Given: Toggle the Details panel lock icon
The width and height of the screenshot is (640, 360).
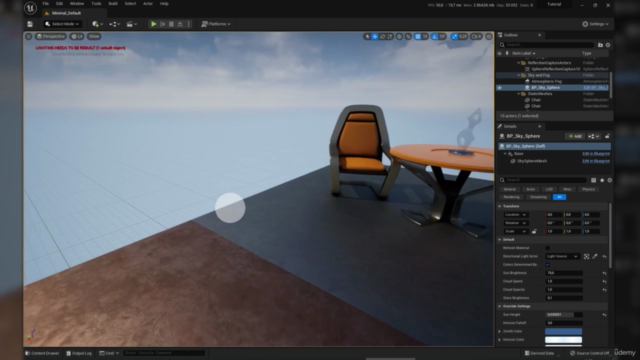Looking at the screenshot, I should tap(607, 136).
